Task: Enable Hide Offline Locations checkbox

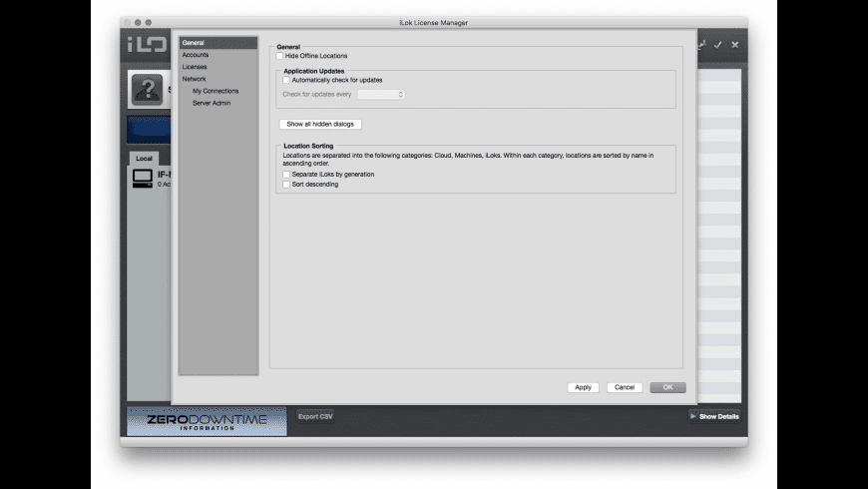Action: (x=279, y=56)
